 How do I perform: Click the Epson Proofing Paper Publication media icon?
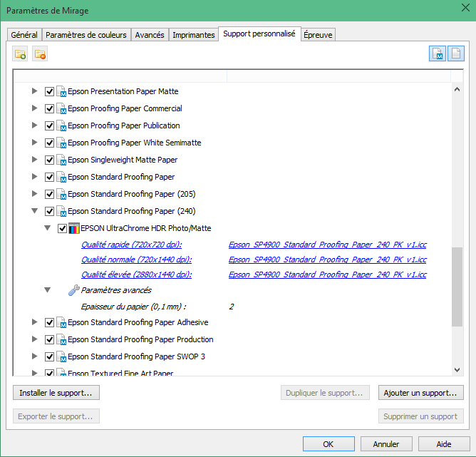point(61,125)
